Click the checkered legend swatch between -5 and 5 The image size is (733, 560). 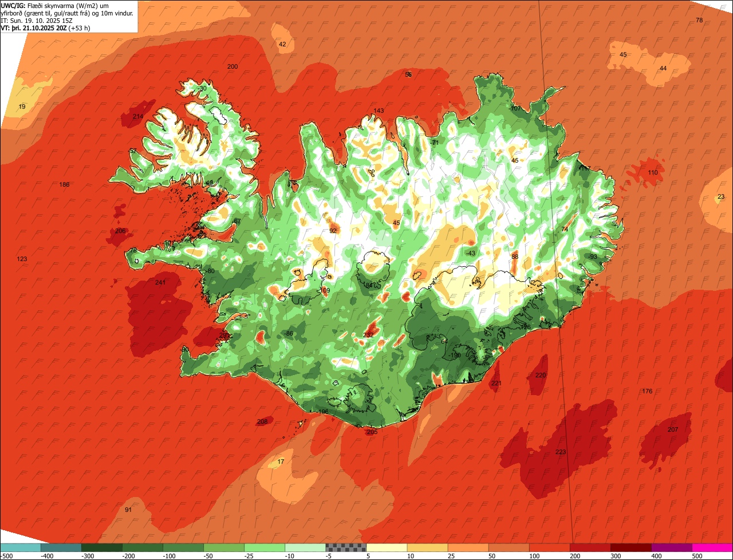(x=346, y=547)
